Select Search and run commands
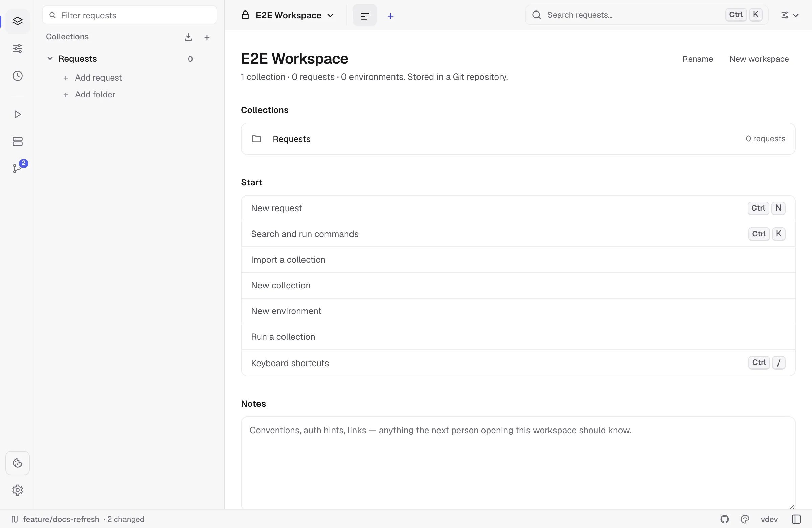The width and height of the screenshot is (812, 528). (518, 234)
